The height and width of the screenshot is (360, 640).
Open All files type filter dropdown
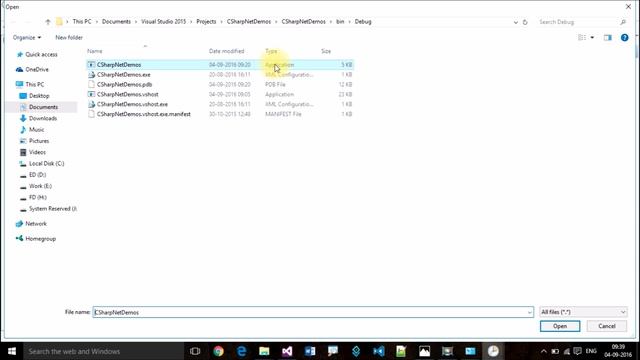[x=583, y=312]
